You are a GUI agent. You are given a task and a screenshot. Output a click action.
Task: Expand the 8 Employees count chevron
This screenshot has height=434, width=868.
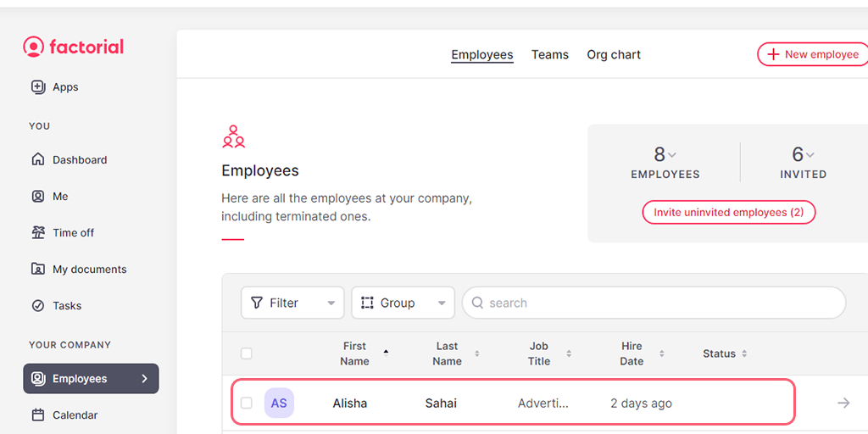672,155
